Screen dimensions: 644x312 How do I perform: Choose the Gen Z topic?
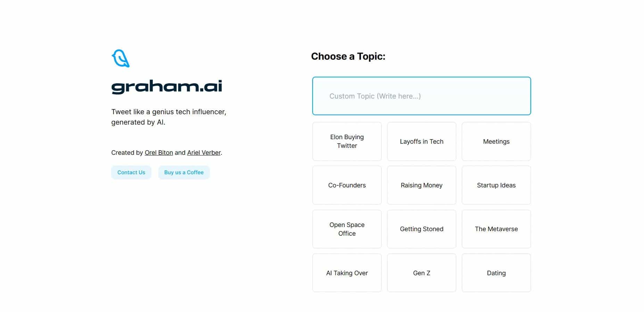click(x=421, y=273)
